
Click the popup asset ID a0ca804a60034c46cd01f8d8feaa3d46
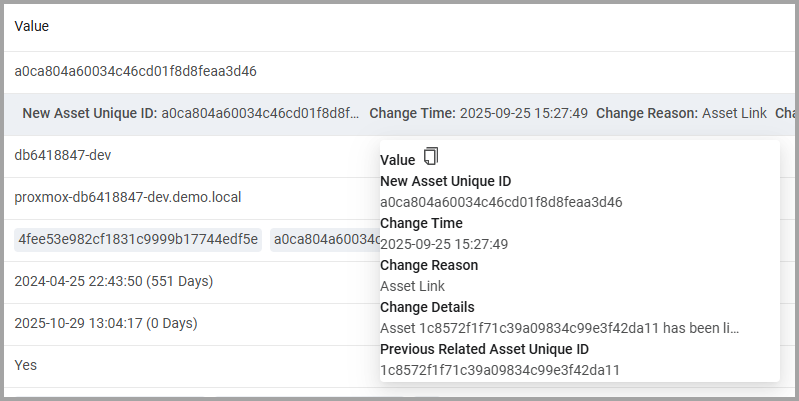click(x=501, y=202)
